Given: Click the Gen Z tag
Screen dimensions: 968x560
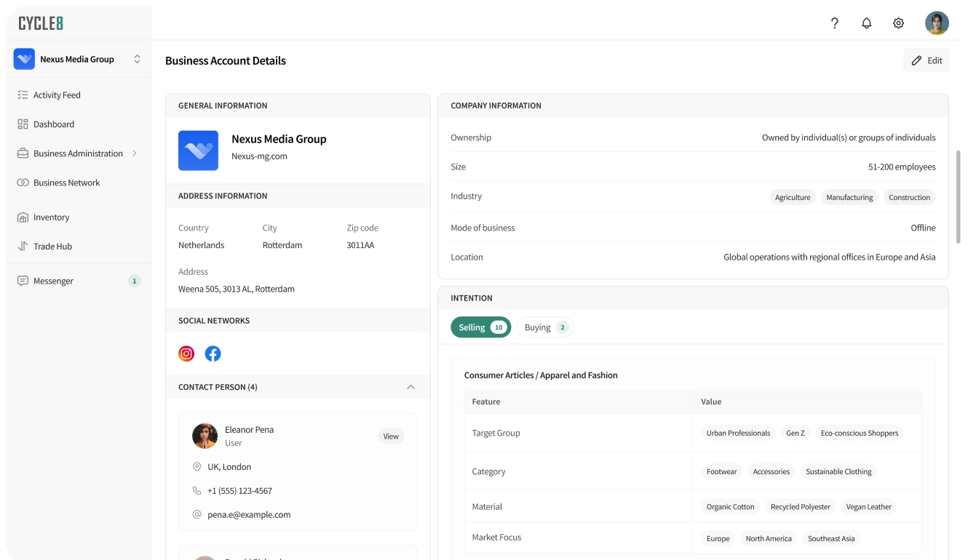Looking at the screenshot, I should point(796,433).
